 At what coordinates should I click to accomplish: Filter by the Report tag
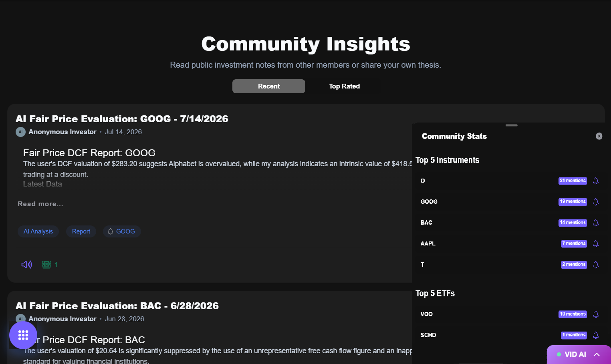pyautogui.click(x=81, y=231)
